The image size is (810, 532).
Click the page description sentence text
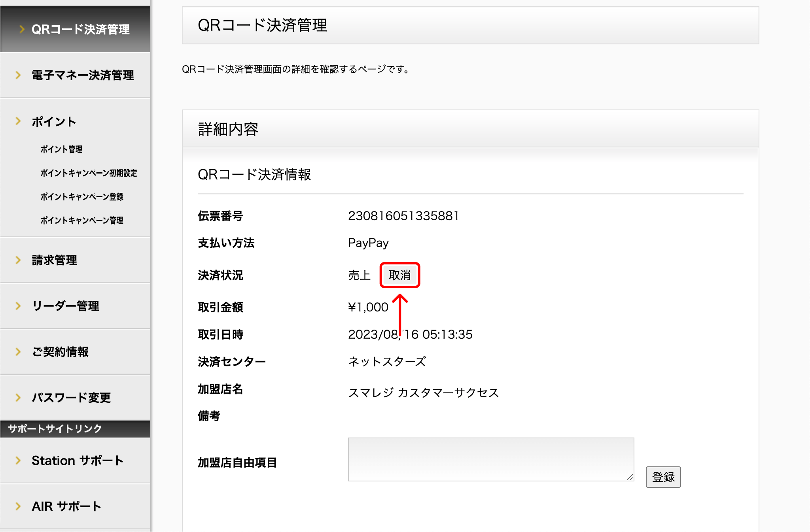(x=296, y=69)
